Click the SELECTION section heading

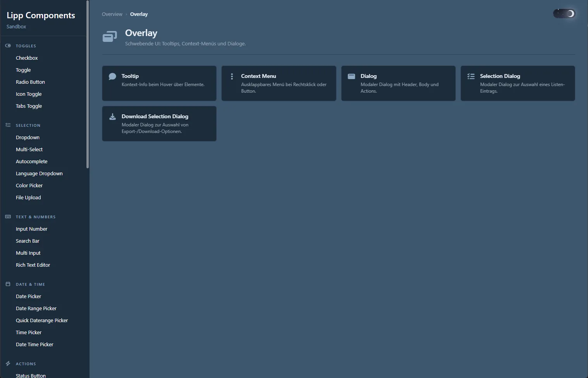click(x=28, y=125)
